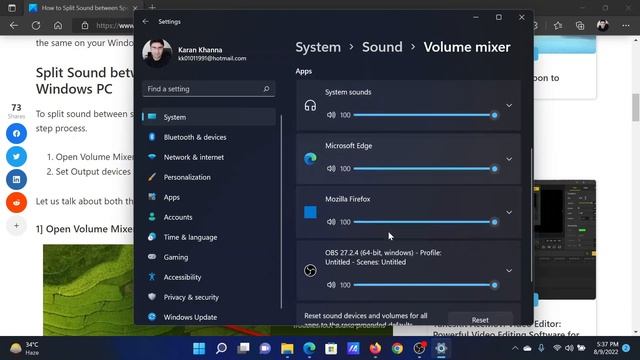The height and width of the screenshot is (360, 640).
Task: Open Karan Khanna account profile
Action: pos(196,53)
